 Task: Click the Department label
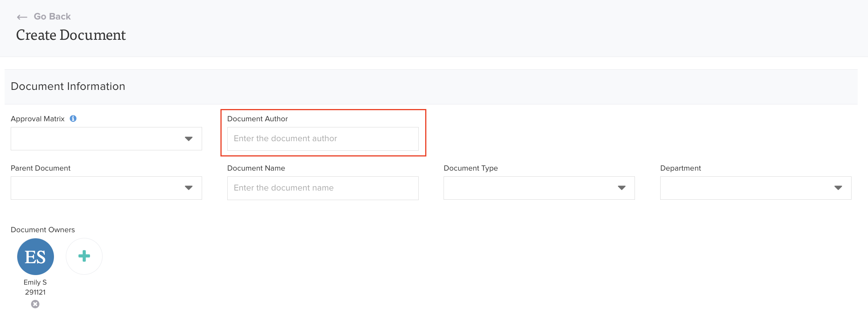point(680,168)
